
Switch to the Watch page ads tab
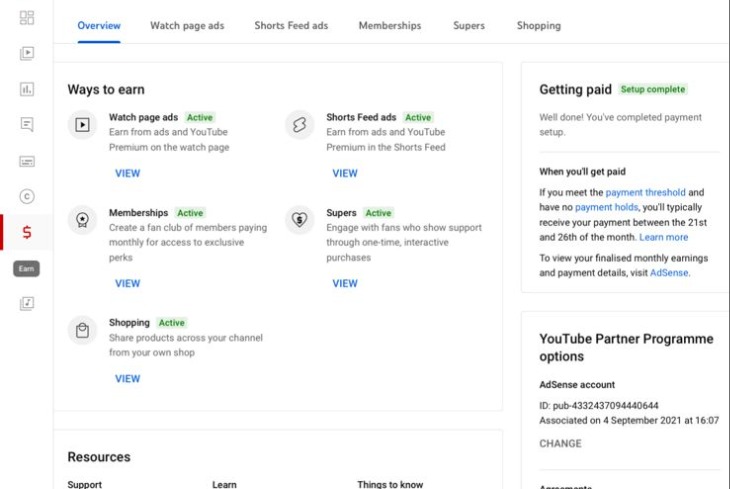(x=187, y=26)
